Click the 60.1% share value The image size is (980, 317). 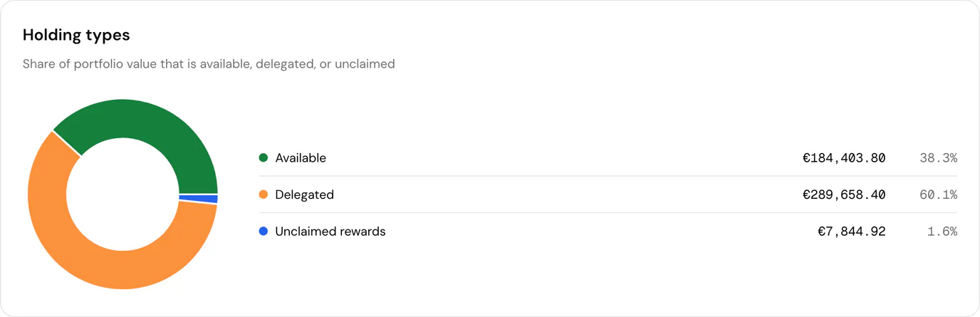(x=938, y=194)
